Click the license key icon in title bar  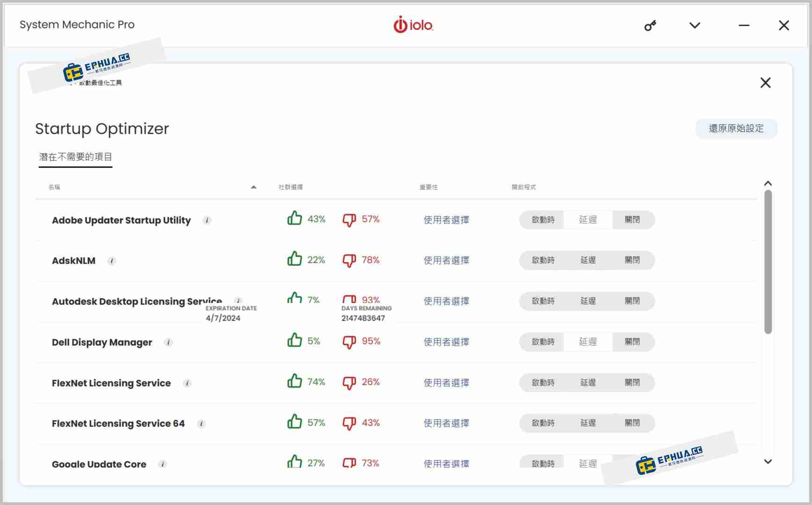click(x=650, y=25)
